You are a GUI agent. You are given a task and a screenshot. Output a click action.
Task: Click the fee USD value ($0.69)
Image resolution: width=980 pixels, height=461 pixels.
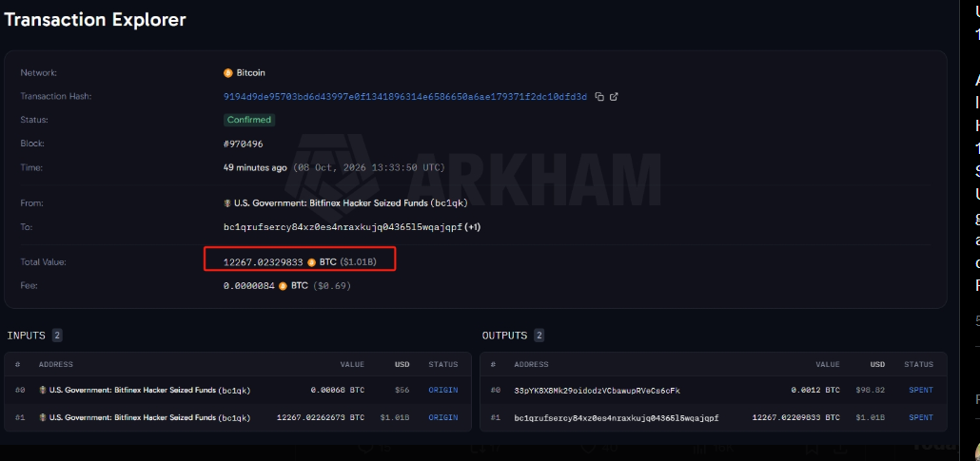[x=330, y=286]
